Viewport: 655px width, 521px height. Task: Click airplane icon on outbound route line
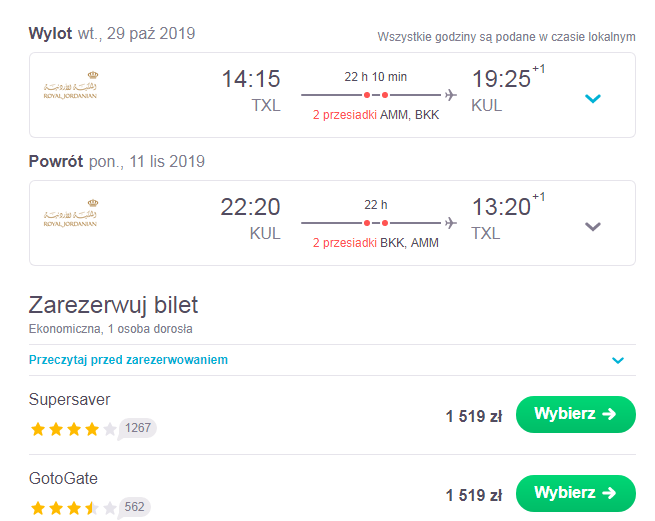click(x=450, y=95)
